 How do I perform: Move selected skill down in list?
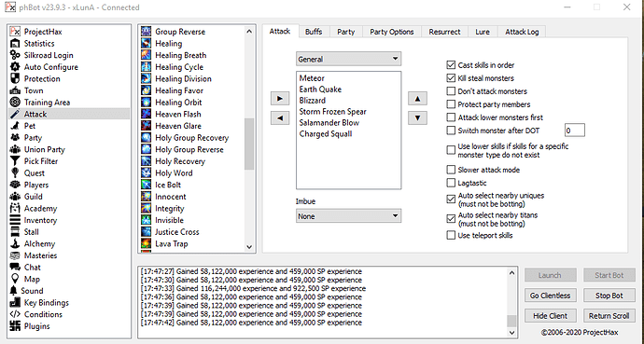417,118
